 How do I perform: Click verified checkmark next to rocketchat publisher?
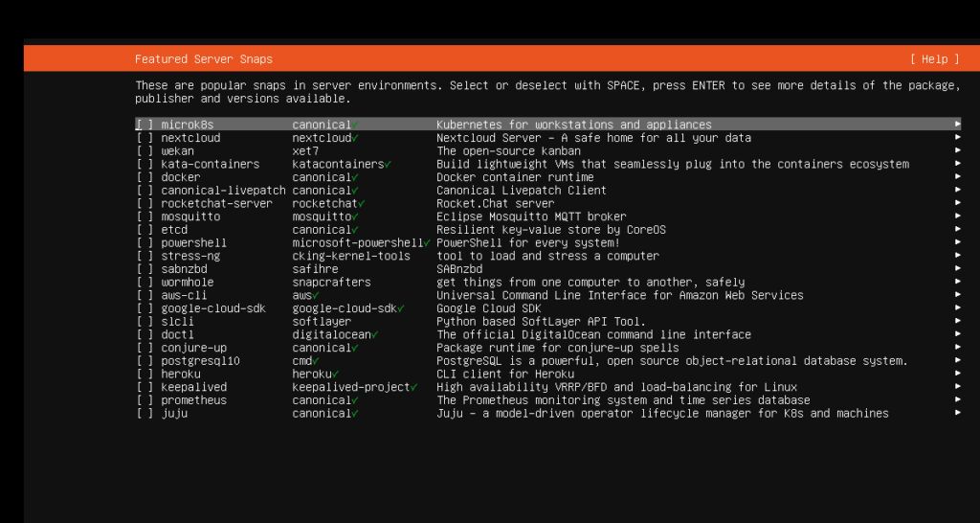pos(362,203)
